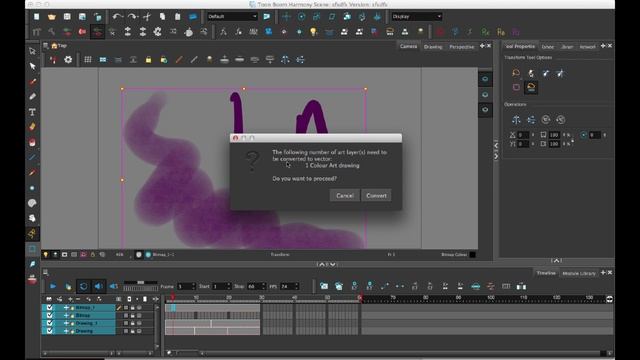Click the green Rx icon
640x360 pixels.
(x=485, y=32)
